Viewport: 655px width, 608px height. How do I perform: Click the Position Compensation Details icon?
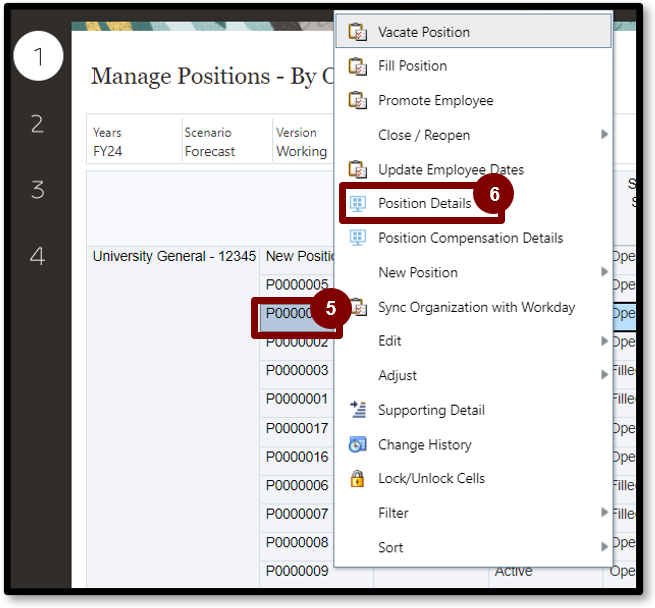point(357,238)
